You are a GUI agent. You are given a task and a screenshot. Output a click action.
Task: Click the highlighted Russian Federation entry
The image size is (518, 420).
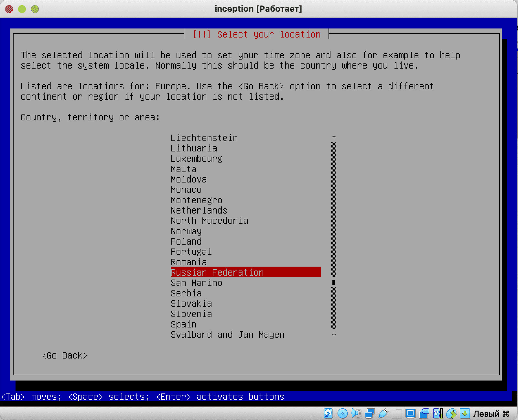(246, 272)
